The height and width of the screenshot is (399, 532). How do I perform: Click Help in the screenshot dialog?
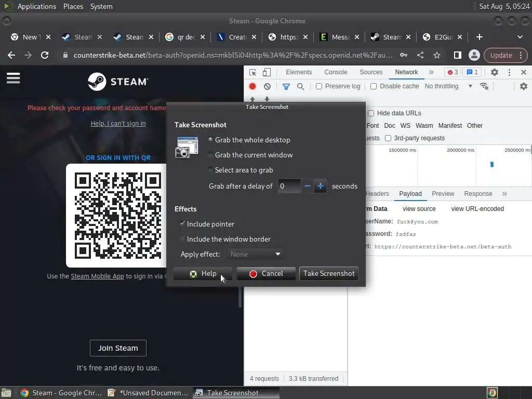coord(203,273)
